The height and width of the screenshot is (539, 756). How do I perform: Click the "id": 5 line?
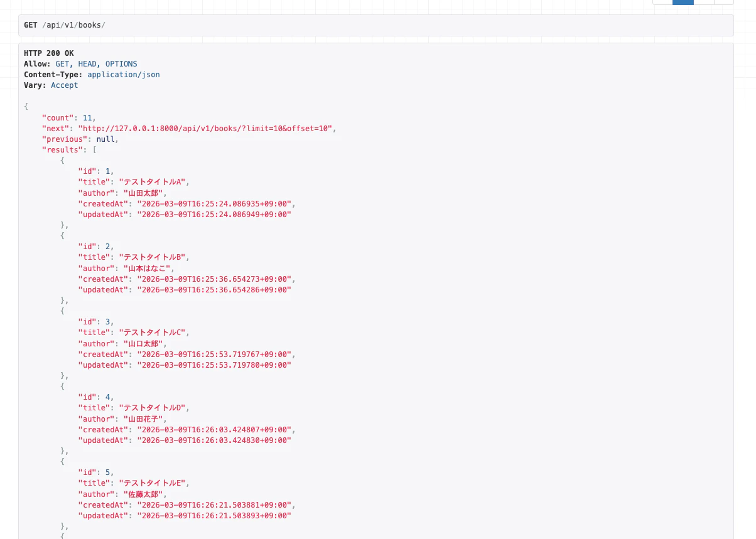pyautogui.click(x=96, y=472)
